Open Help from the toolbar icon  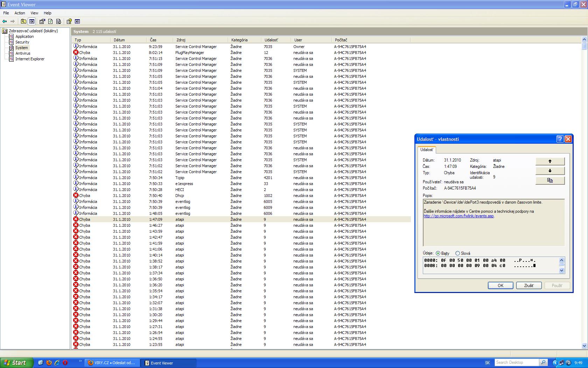69,21
